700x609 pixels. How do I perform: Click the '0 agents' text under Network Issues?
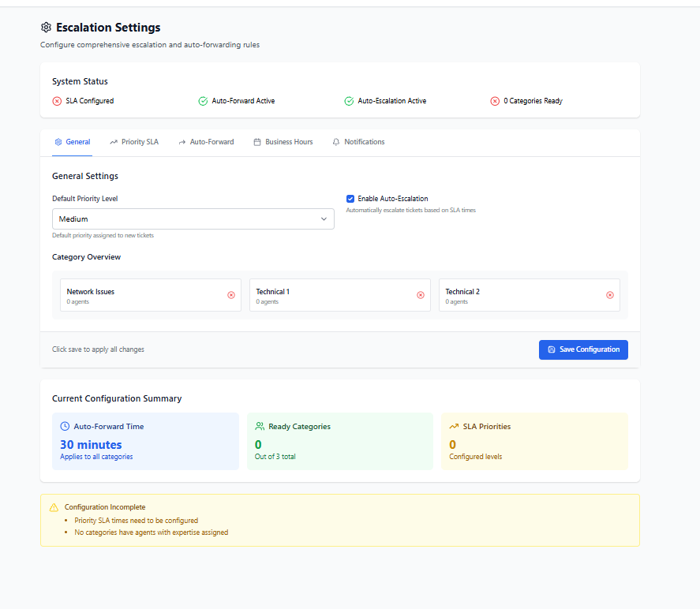77,302
